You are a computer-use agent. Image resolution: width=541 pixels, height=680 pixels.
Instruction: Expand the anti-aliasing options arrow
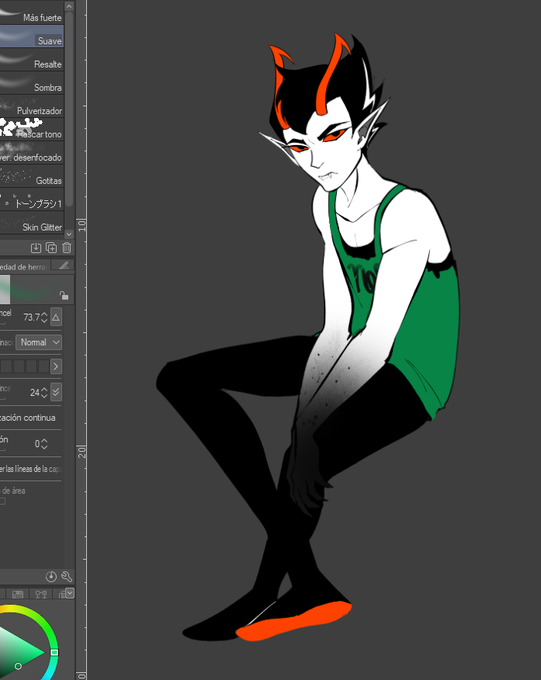pyautogui.click(x=56, y=366)
